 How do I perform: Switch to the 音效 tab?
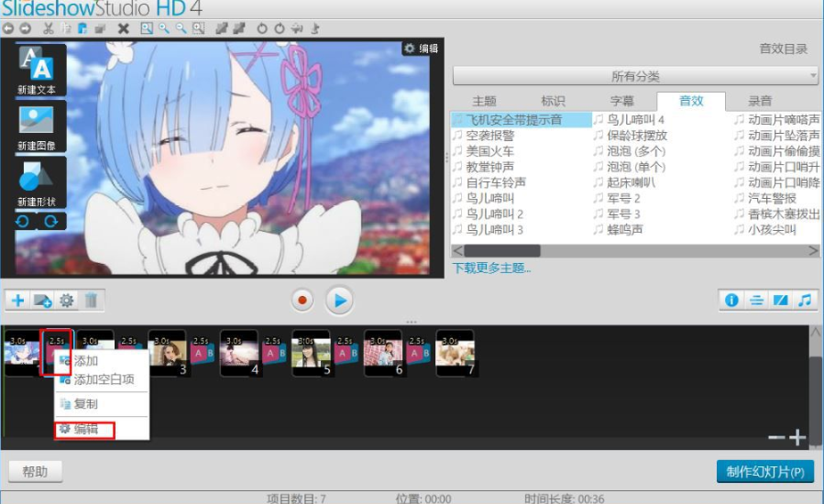[691, 101]
